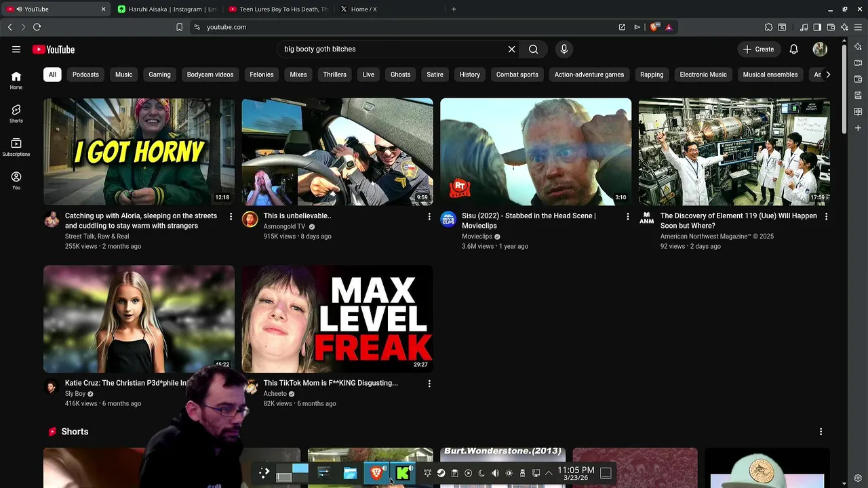Image resolution: width=868 pixels, height=488 pixels.
Task: Toggle the browser sidebar panel button
Action: [817, 27]
